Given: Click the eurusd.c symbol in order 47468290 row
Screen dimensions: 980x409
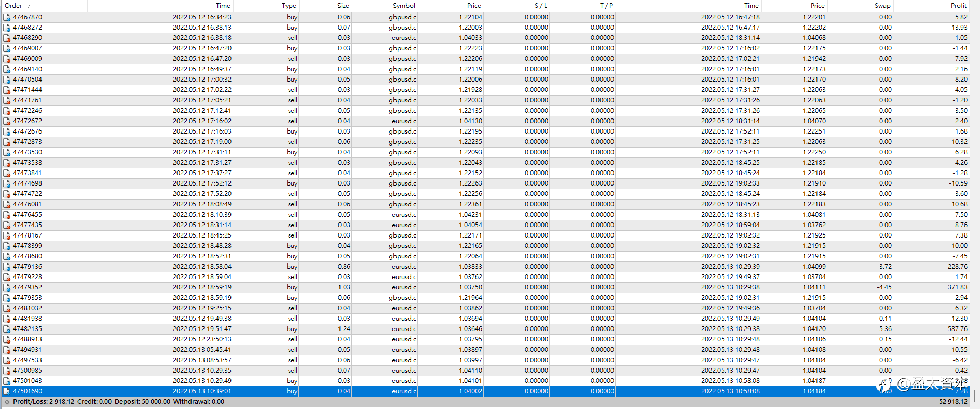Looking at the screenshot, I should coord(404,38).
